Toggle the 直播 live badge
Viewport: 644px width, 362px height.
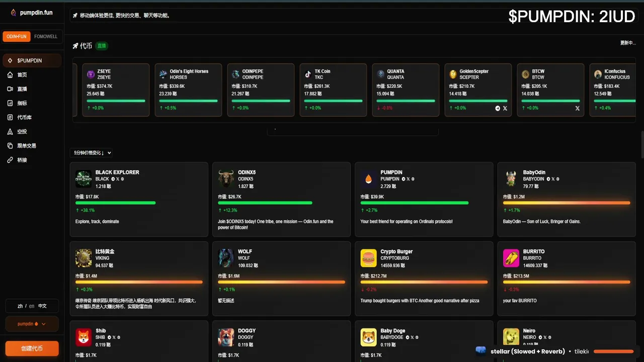(x=102, y=46)
